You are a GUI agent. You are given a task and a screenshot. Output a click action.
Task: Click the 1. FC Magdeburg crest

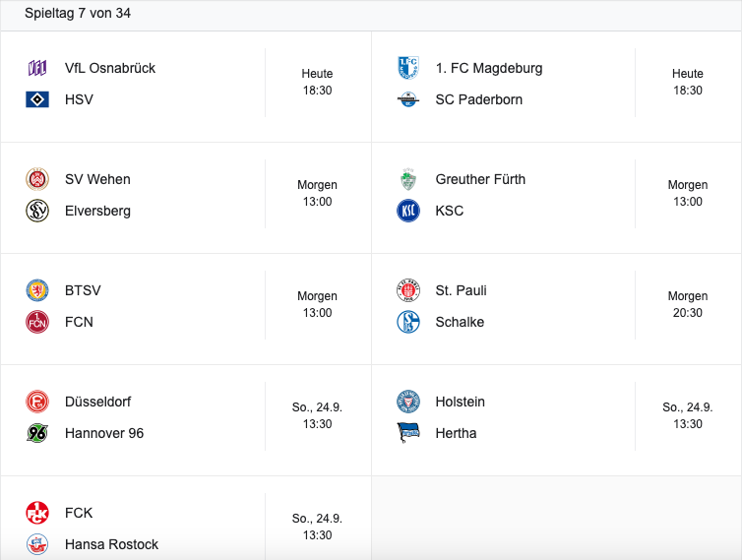[x=407, y=68]
